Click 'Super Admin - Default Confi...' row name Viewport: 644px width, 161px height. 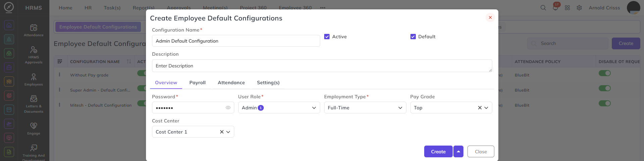(x=100, y=90)
